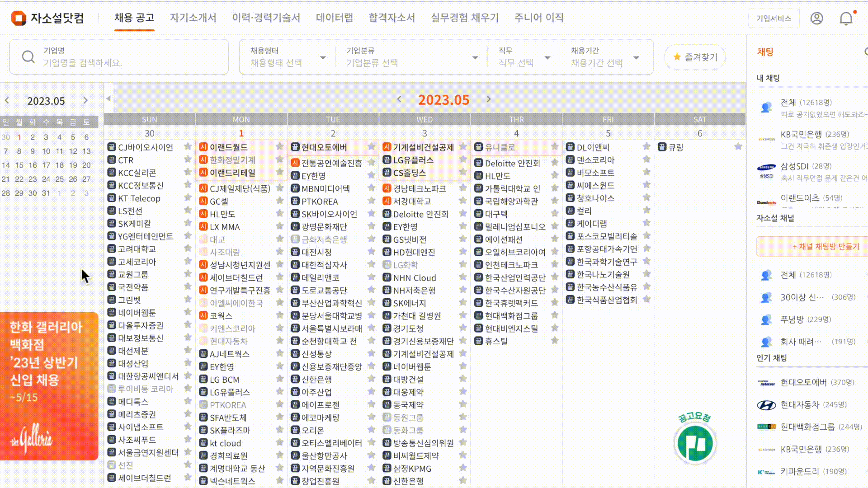Click the 끝 badge beside 현대오토에버 posting
The image size is (868, 488).
(295, 147)
